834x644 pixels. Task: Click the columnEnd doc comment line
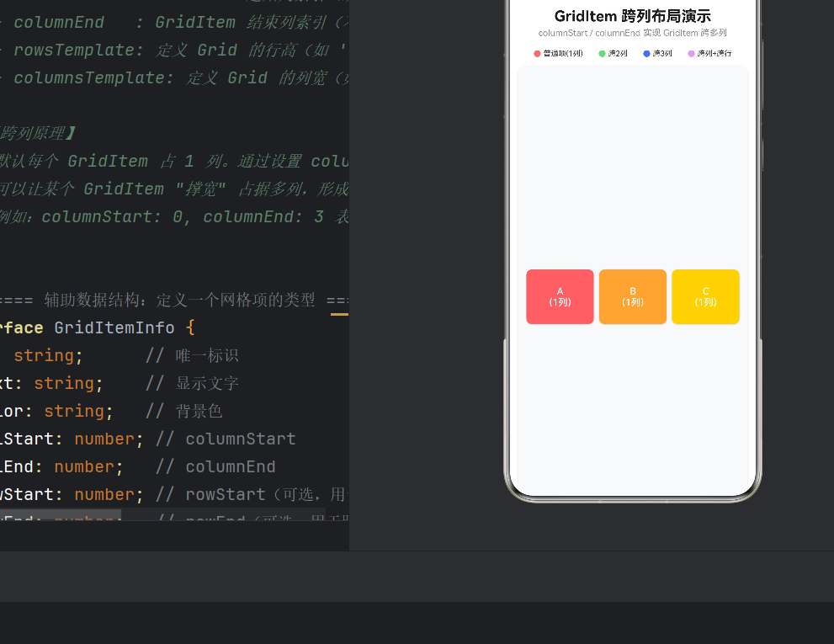coord(174,23)
